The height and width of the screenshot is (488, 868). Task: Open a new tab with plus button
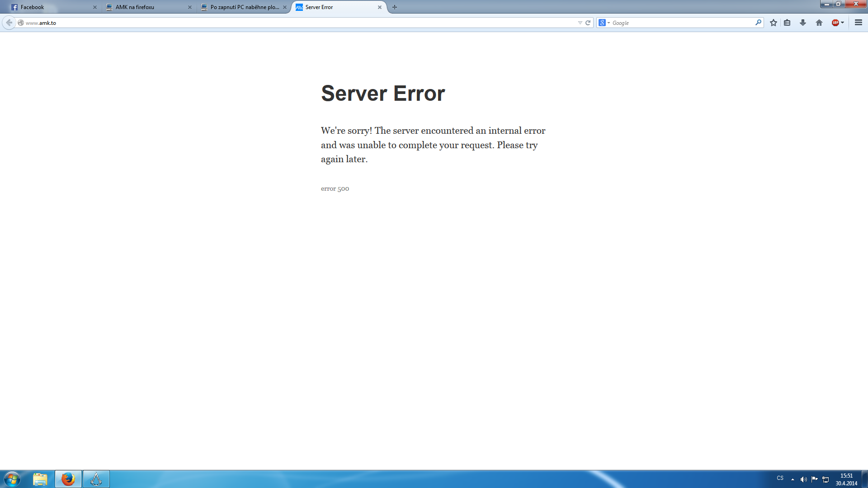(395, 7)
